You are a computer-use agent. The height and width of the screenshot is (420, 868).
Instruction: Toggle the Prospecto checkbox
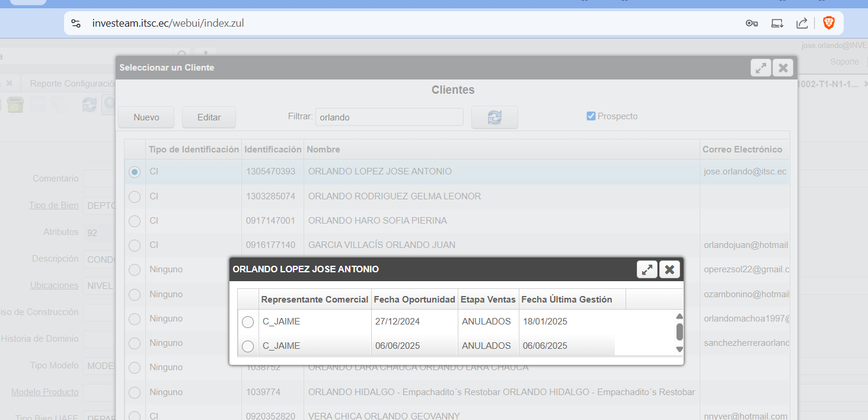coord(591,116)
